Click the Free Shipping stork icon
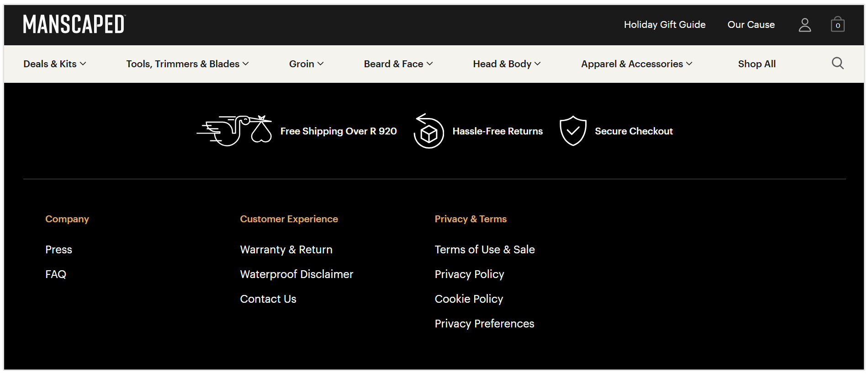Viewport: 868px width, 375px height. point(234,130)
